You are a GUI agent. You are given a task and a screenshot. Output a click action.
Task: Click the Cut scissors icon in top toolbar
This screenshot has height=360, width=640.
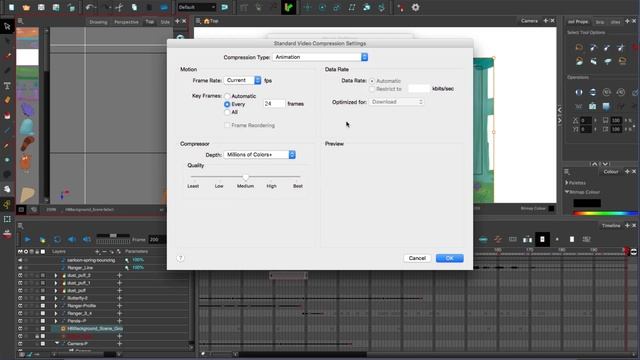[x=119, y=7]
